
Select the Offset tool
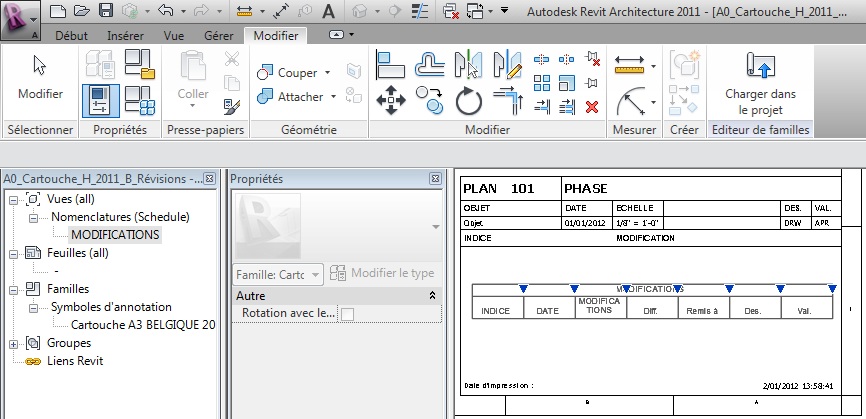(x=430, y=64)
